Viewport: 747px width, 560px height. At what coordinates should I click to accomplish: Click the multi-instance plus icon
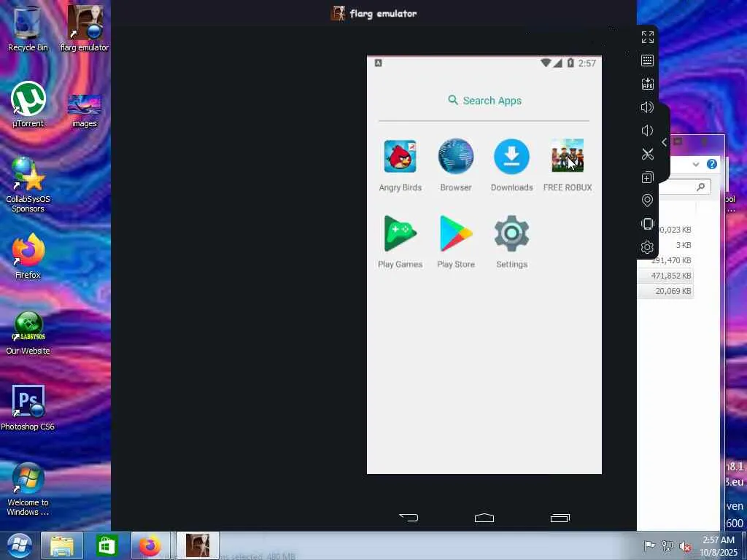tap(648, 178)
